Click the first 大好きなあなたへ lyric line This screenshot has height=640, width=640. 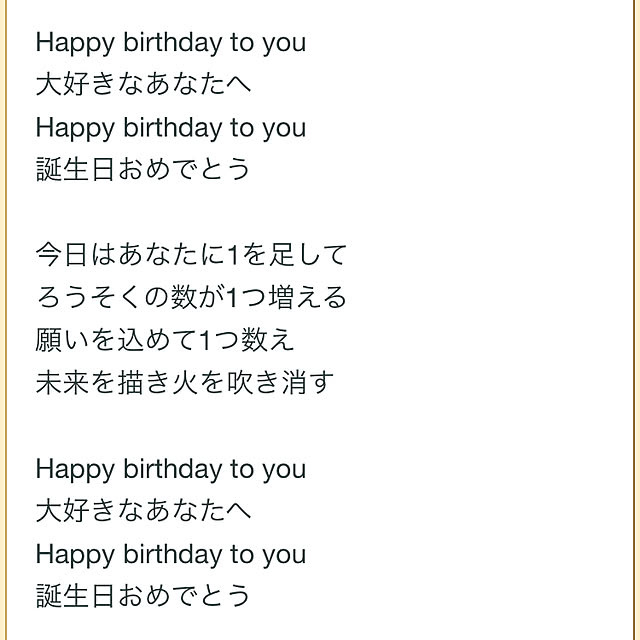point(143,84)
